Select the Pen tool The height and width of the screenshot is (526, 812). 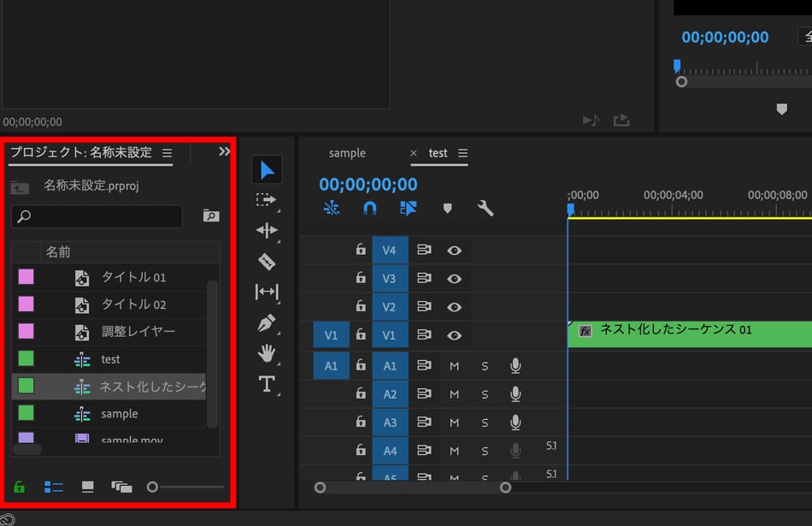[267, 323]
